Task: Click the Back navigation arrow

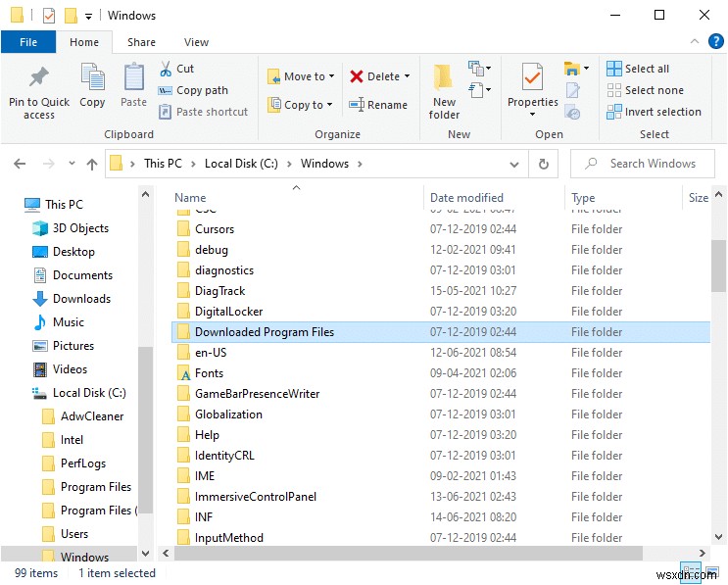Action: click(20, 164)
